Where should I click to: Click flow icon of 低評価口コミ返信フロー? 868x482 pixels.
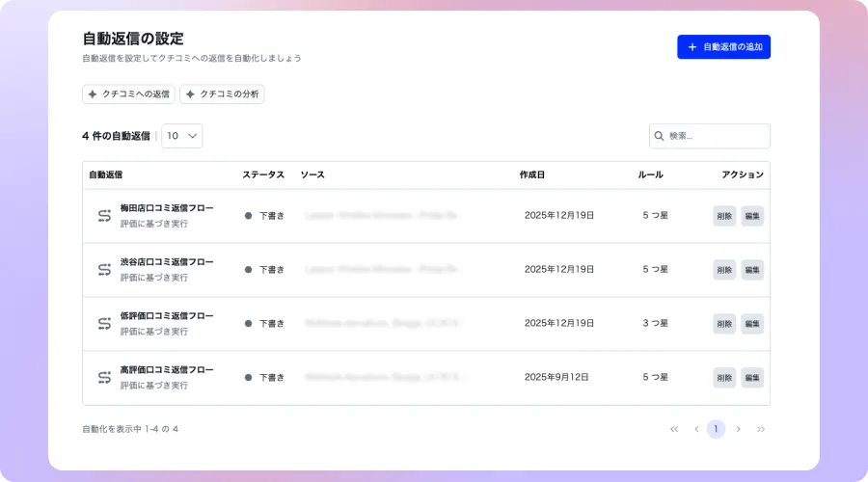coord(104,323)
